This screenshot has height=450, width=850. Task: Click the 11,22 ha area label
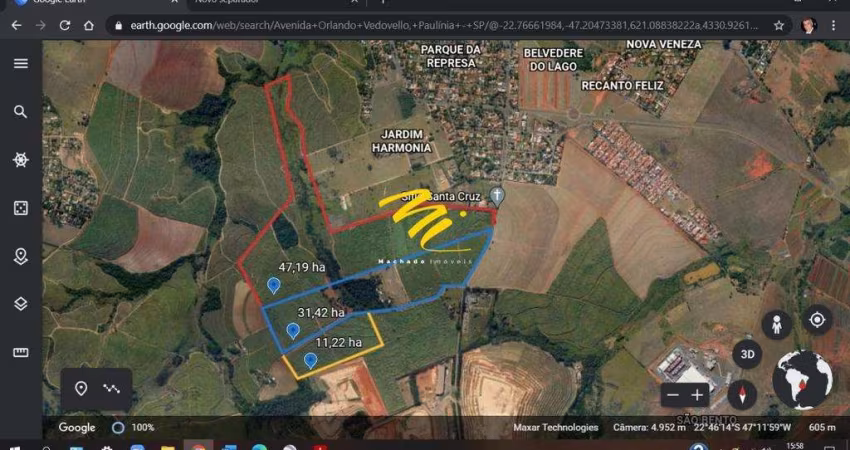(x=339, y=342)
